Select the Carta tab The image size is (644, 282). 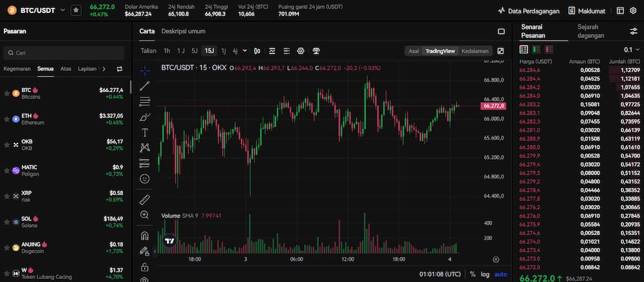point(147,31)
